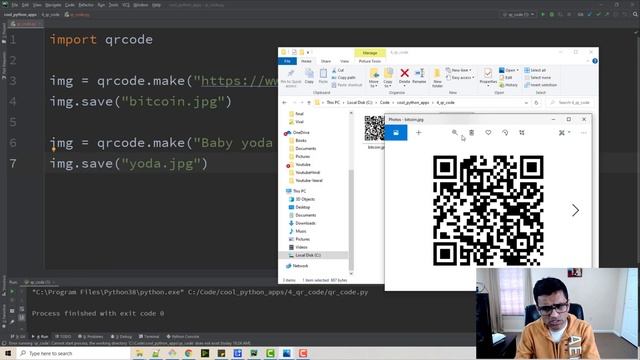
Task: Click History in Explorer ribbon
Action: pyautogui.click(x=508, y=85)
